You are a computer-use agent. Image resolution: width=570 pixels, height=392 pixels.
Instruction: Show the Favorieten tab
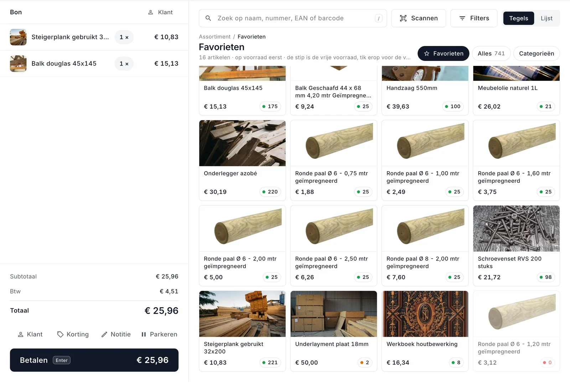coord(443,53)
